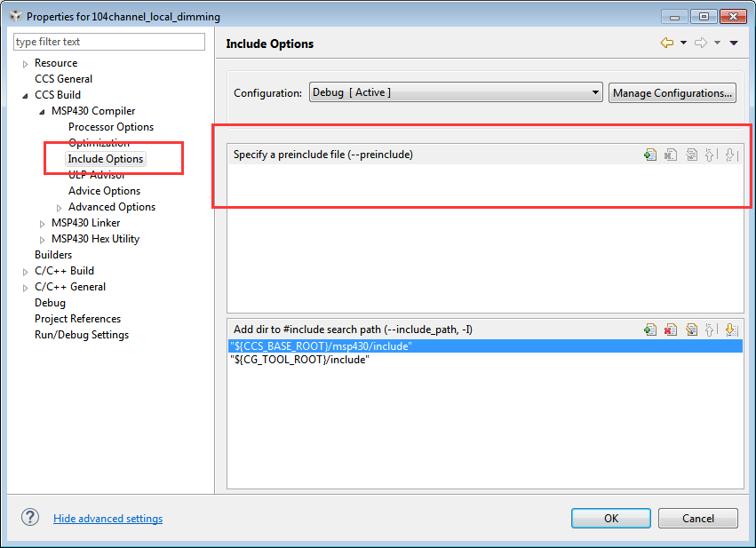
Task: Add a preinclude file entry
Action: 650,155
